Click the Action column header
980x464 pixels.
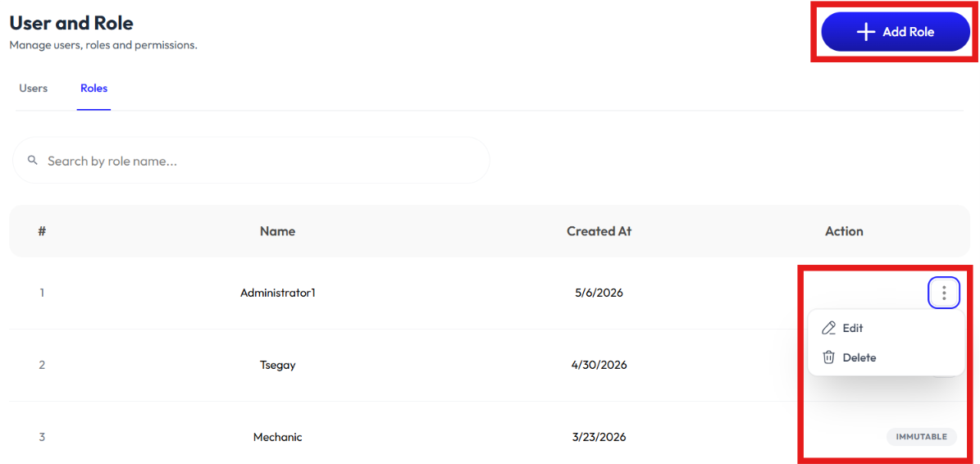[844, 231]
